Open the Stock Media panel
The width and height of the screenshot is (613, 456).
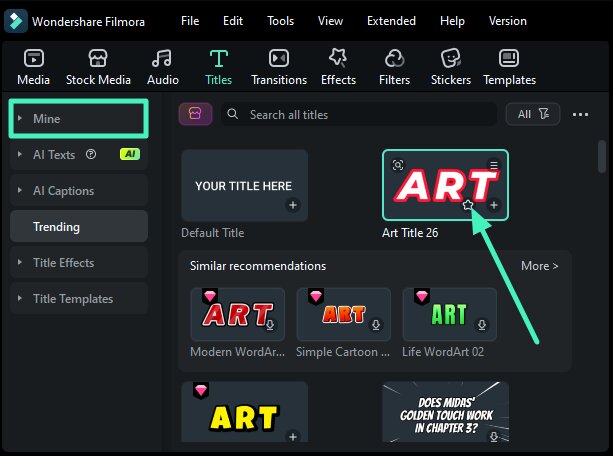pos(98,67)
